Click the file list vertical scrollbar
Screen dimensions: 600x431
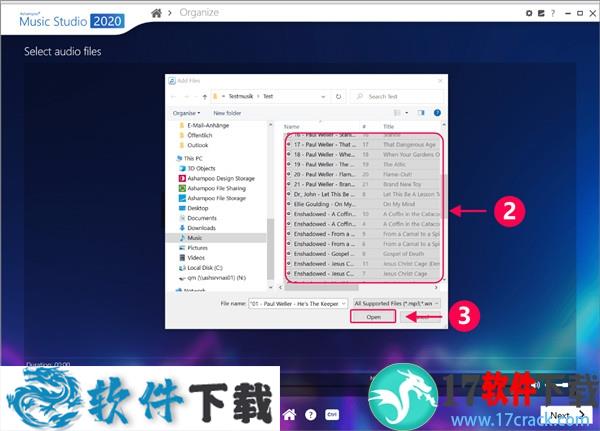tap(444, 196)
